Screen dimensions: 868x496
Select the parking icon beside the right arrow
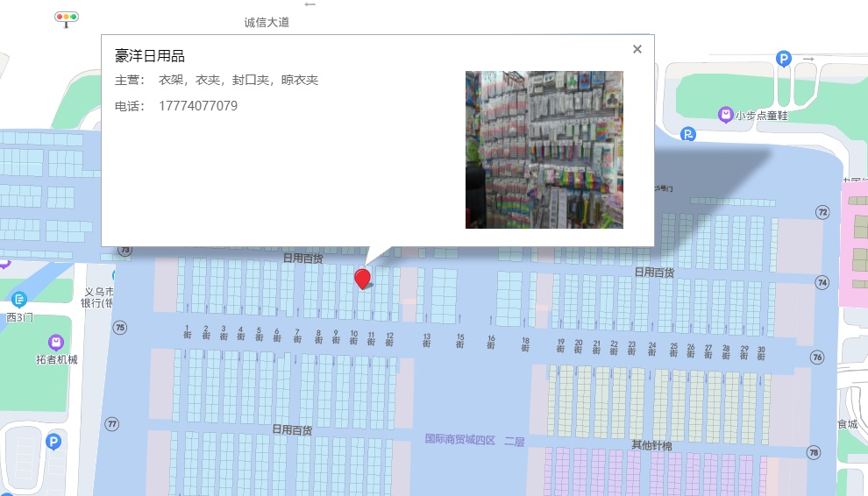[x=784, y=59]
